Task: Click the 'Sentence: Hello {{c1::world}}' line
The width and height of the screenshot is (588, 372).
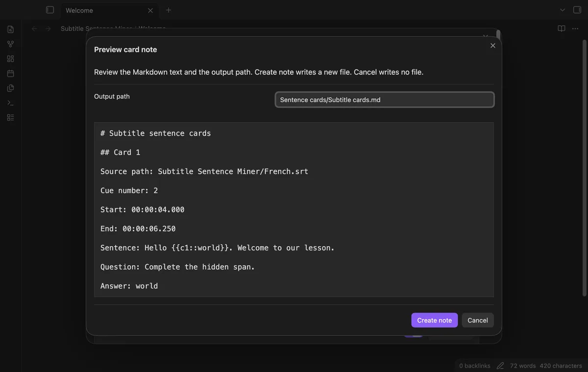Action: (x=218, y=248)
